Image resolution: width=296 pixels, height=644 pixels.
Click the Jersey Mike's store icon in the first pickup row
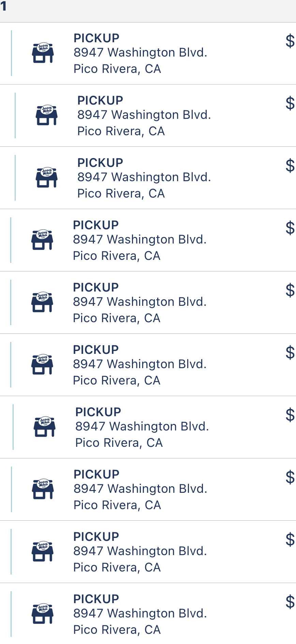pos(43,53)
